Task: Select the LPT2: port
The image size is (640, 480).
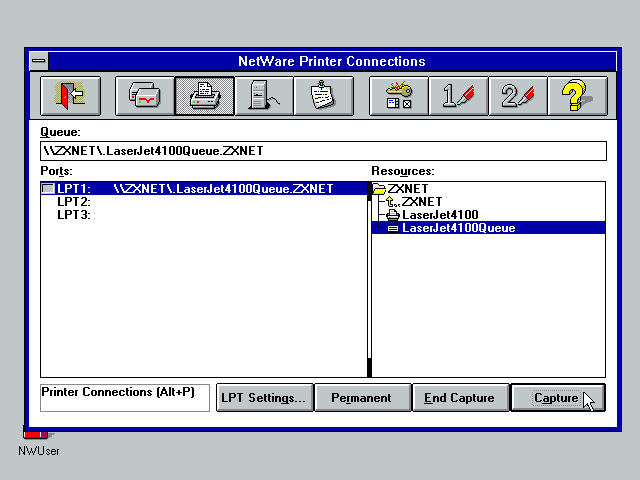Action: pos(74,202)
